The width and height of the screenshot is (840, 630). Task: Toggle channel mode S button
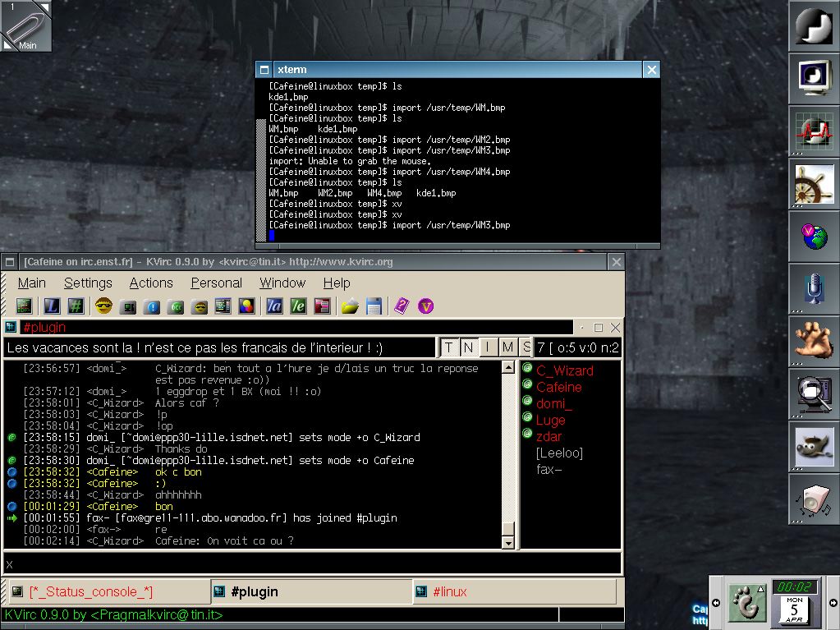click(x=526, y=347)
